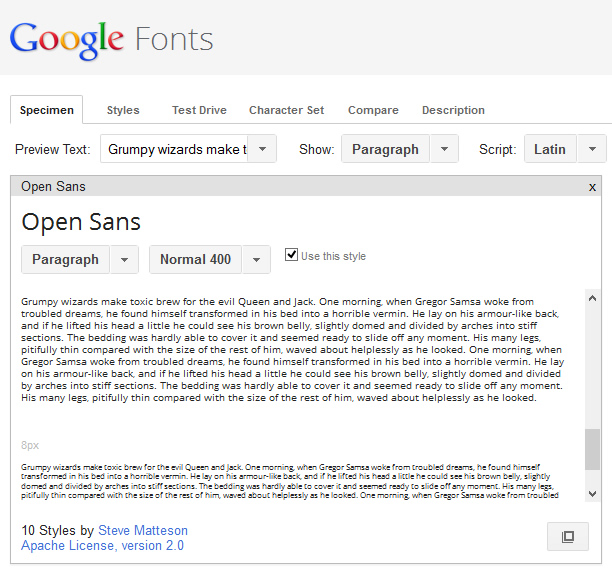Click the scrollbar down arrow in specimen

click(x=592, y=494)
